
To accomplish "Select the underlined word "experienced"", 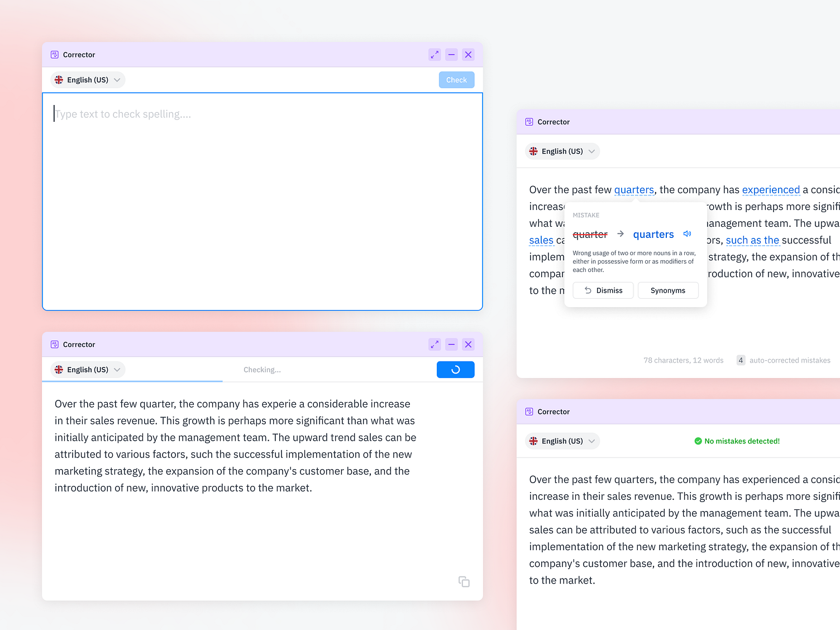I will pos(771,189).
